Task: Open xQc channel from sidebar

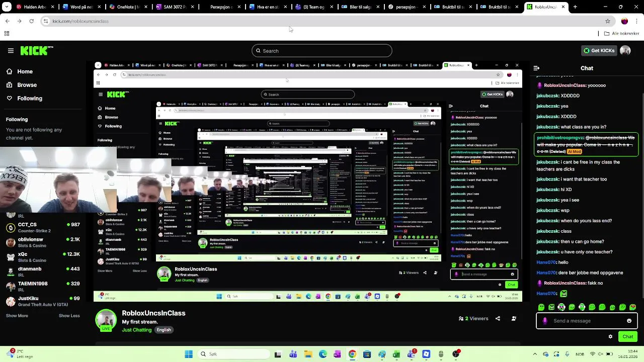Action: click(43, 257)
